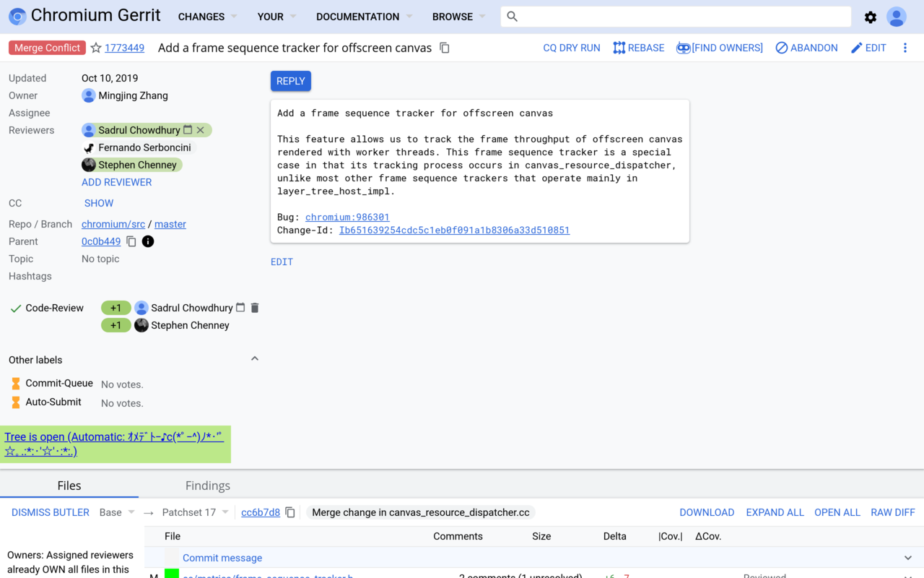Open the Patchset 17 dropdown
This screenshot has height=578, width=924.
click(x=195, y=512)
